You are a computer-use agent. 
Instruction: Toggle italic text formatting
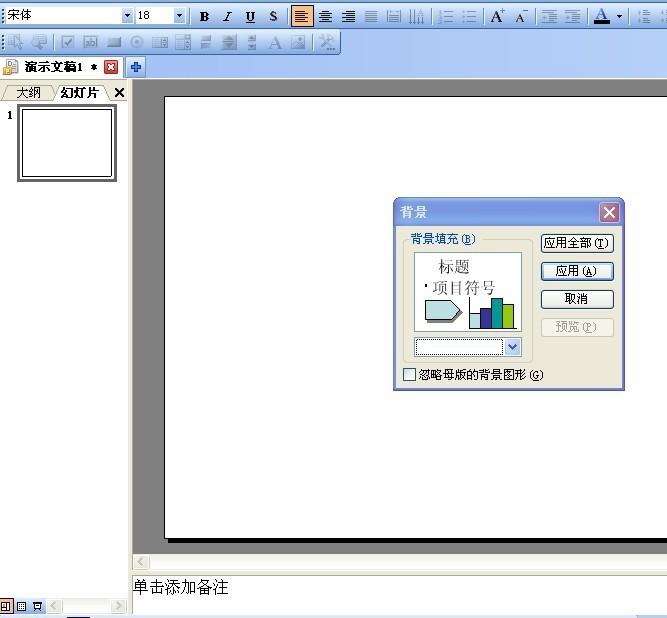click(x=227, y=16)
